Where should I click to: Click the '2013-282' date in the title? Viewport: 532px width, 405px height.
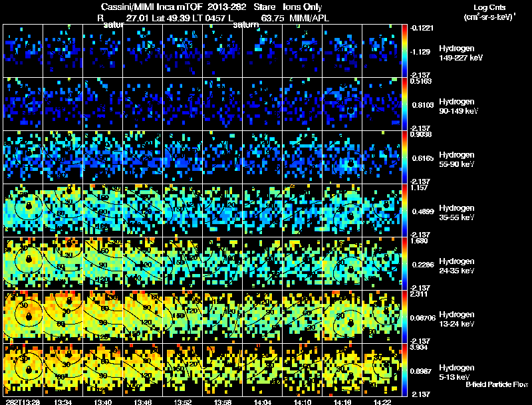click(226, 7)
